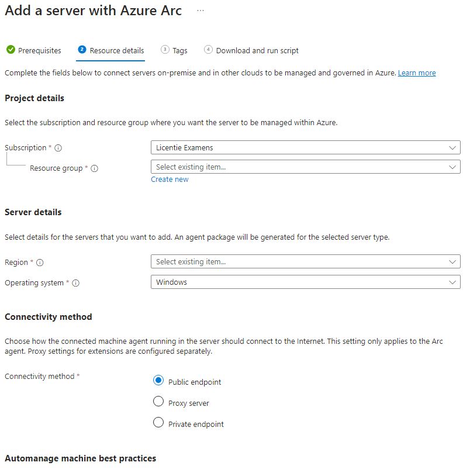Click the green Prerequisites checkmark icon
Image resolution: width=470 pixels, height=476 pixels.
coord(11,50)
